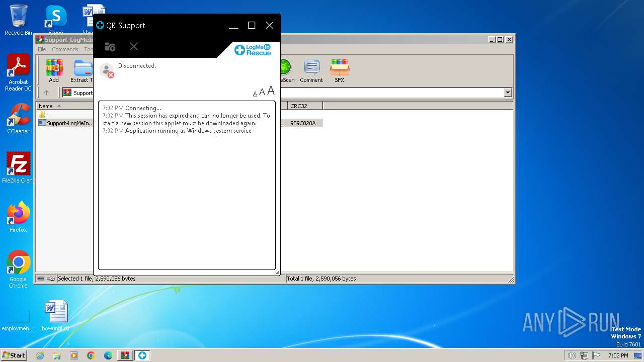Open Google Chrome desktop shortcut
This screenshot has width=644, height=362.
(x=18, y=269)
